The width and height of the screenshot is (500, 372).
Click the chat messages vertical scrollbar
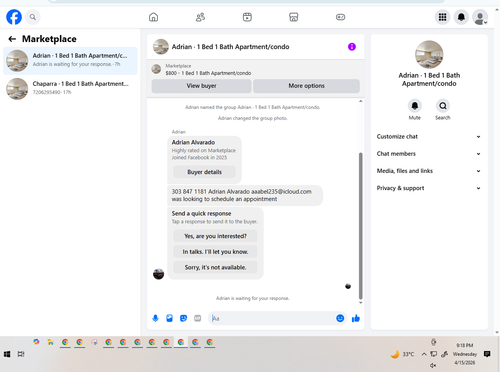point(360,226)
